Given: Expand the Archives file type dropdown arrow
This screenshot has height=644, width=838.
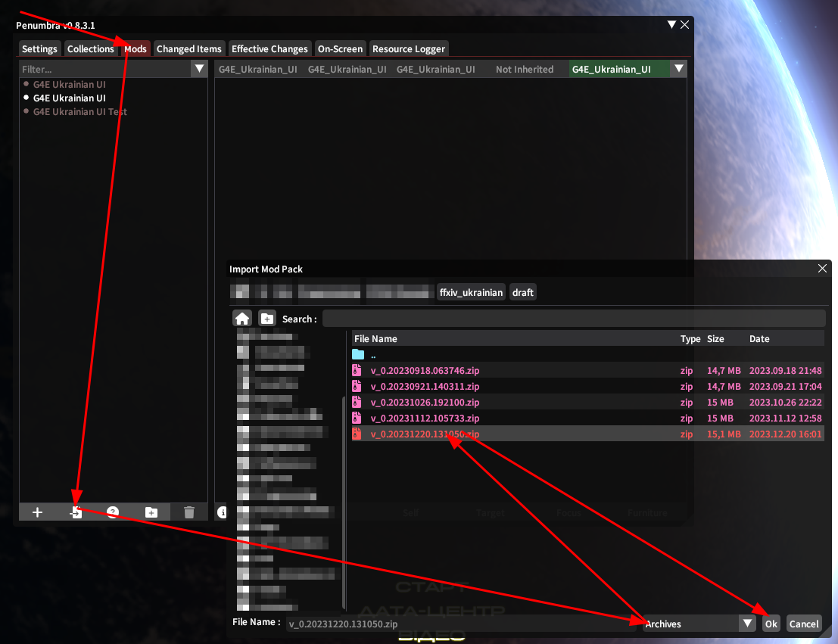Looking at the screenshot, I should 747,623.
